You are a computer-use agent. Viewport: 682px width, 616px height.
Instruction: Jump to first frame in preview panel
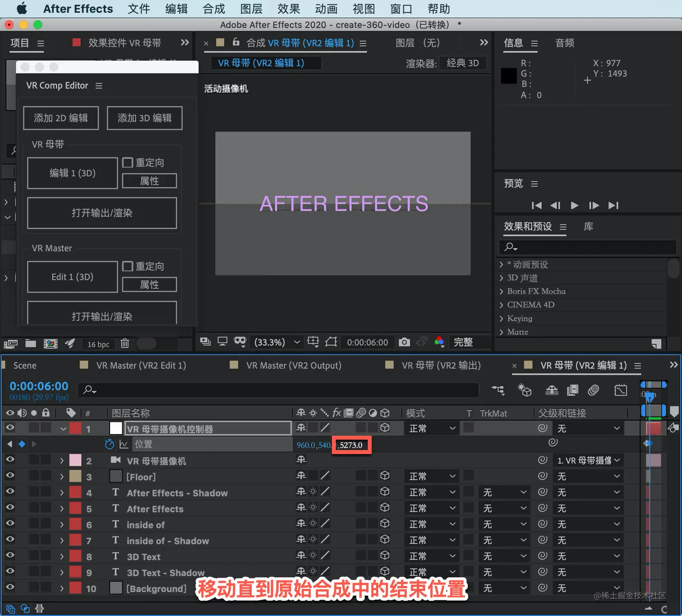(536, 205)
